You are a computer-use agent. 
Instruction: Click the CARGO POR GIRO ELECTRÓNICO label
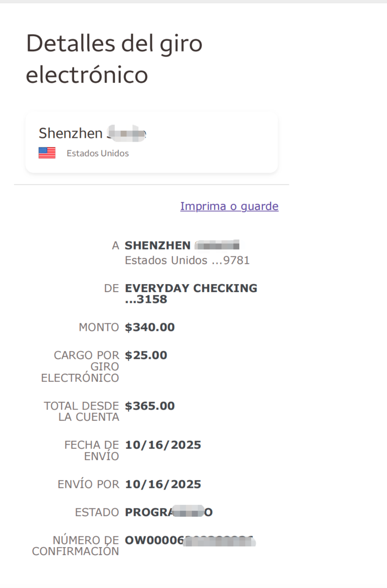point(80,366)
